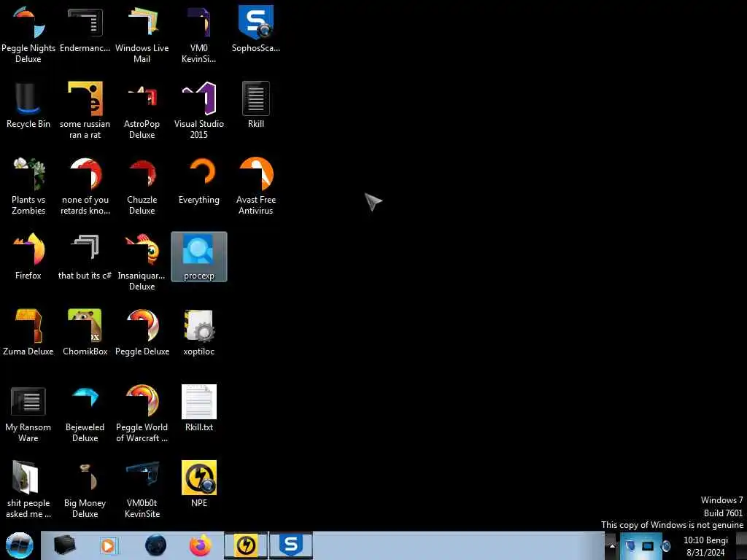Select the Rkill.txt text file
Screen dimensions: 747x560
(x=198, y=408)
